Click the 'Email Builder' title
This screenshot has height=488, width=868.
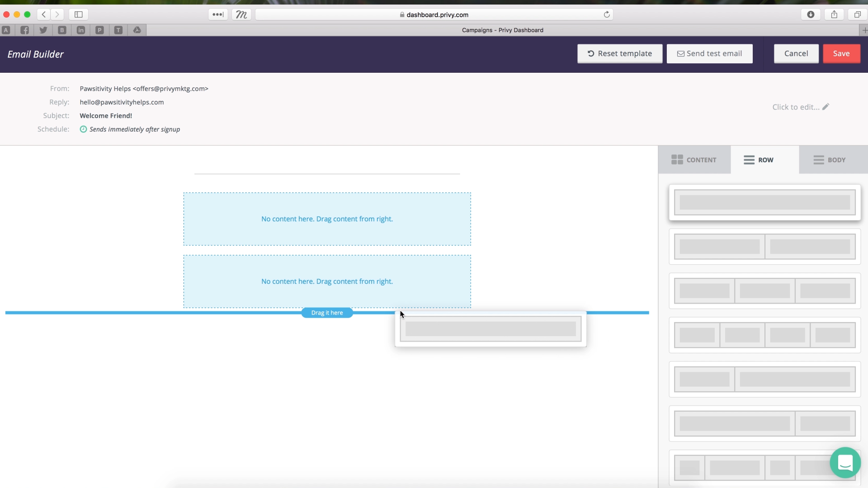pos(36,54)
